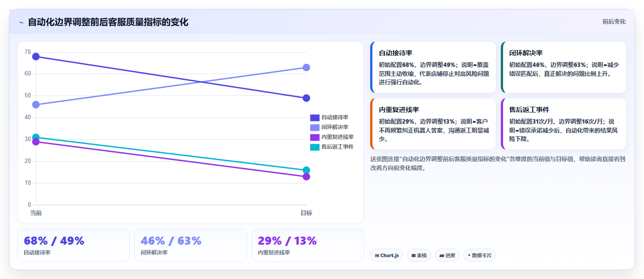Viewport: 644px width, 279px height.
Task: Toggle the 售后返工事件 legend swatch
Action: (x=315, y=147)
